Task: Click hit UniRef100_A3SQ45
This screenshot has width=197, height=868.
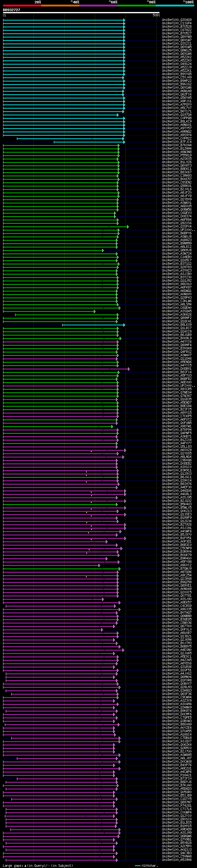Action: click(177, 311)
